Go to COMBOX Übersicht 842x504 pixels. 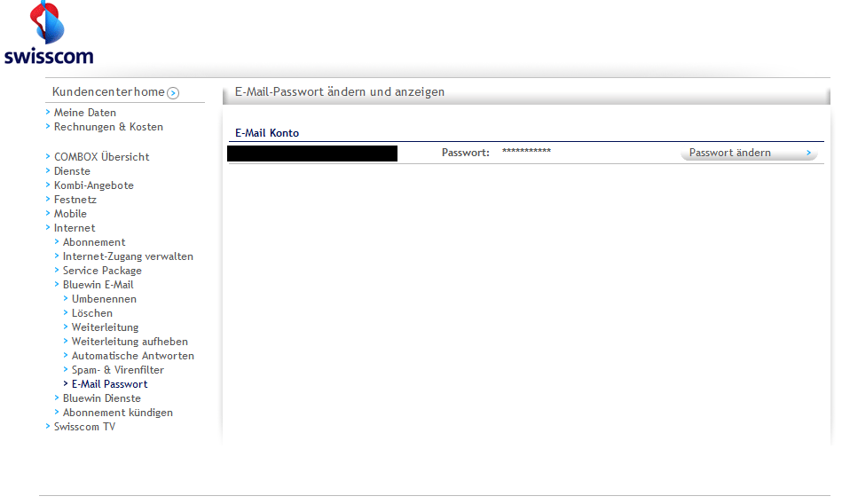(101, 157)
